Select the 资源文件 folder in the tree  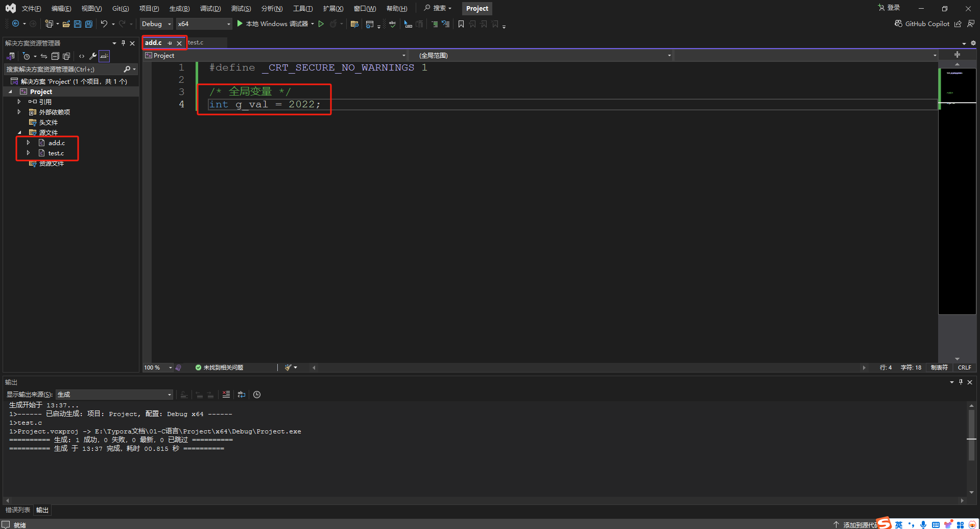pyautogui.click(x=52, y=164)
